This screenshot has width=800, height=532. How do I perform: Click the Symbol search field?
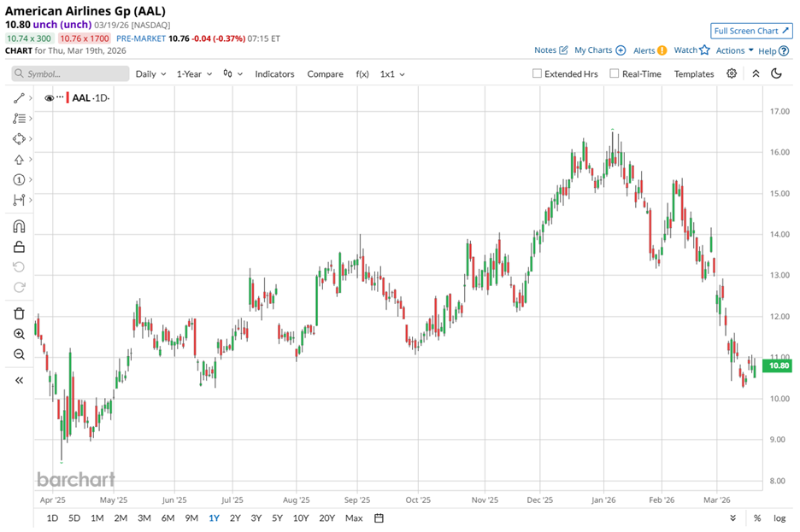point(68,74)
